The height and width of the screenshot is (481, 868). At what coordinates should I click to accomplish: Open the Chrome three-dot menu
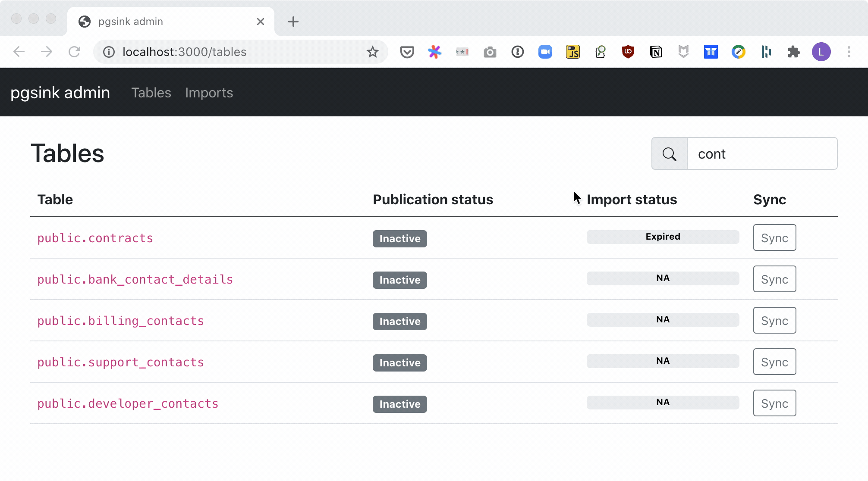point(849,52)
